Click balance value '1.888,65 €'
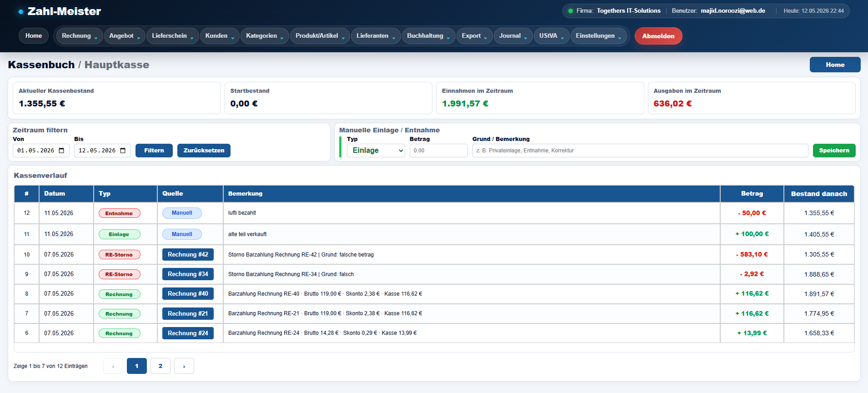 (x=819, y=274)
